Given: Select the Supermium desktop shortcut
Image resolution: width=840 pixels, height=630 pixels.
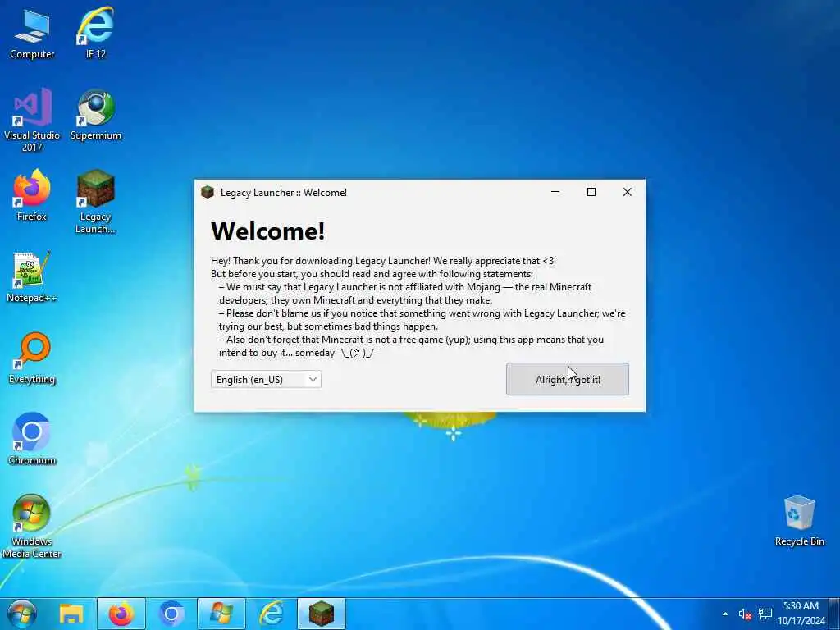Looking at the screenshot, I should coord(96,116).
